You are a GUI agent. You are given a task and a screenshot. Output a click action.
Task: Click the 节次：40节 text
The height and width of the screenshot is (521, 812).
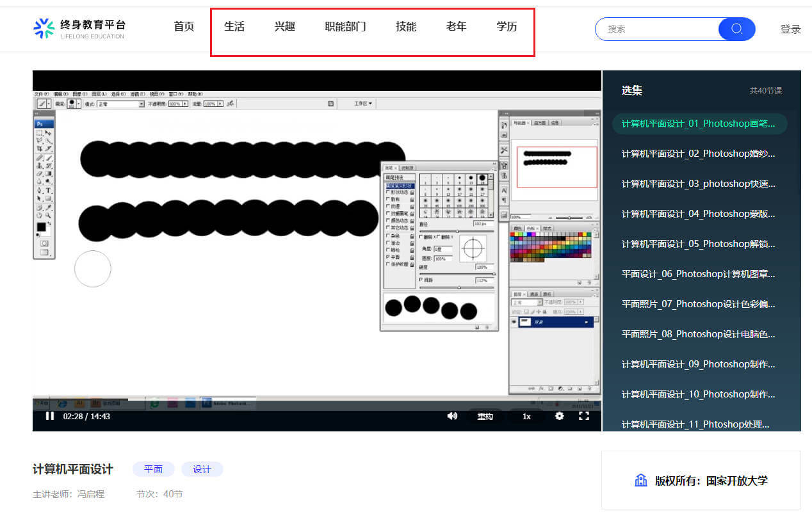click(159, 494)
